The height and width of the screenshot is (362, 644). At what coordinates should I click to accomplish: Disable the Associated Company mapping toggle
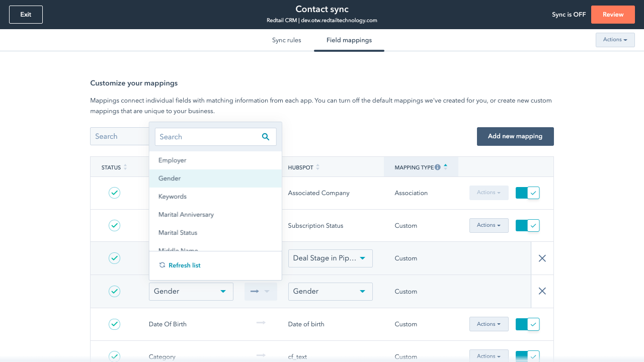527,193
